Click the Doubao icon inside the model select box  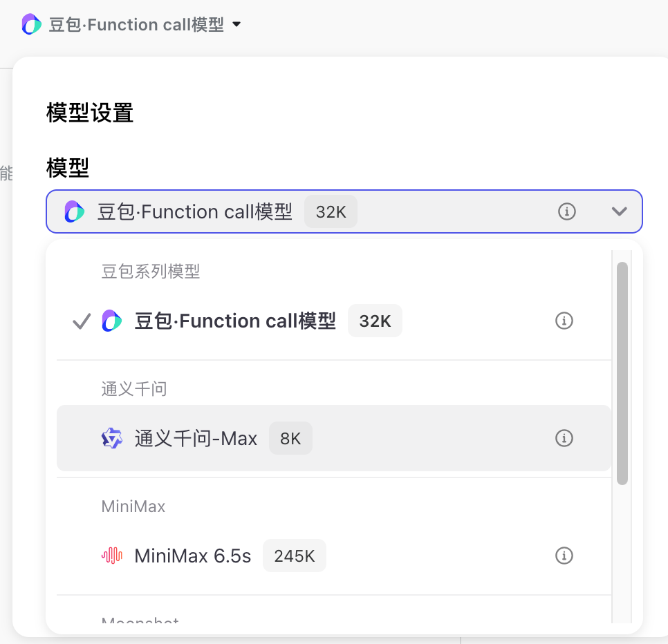[x=75, y=211]
